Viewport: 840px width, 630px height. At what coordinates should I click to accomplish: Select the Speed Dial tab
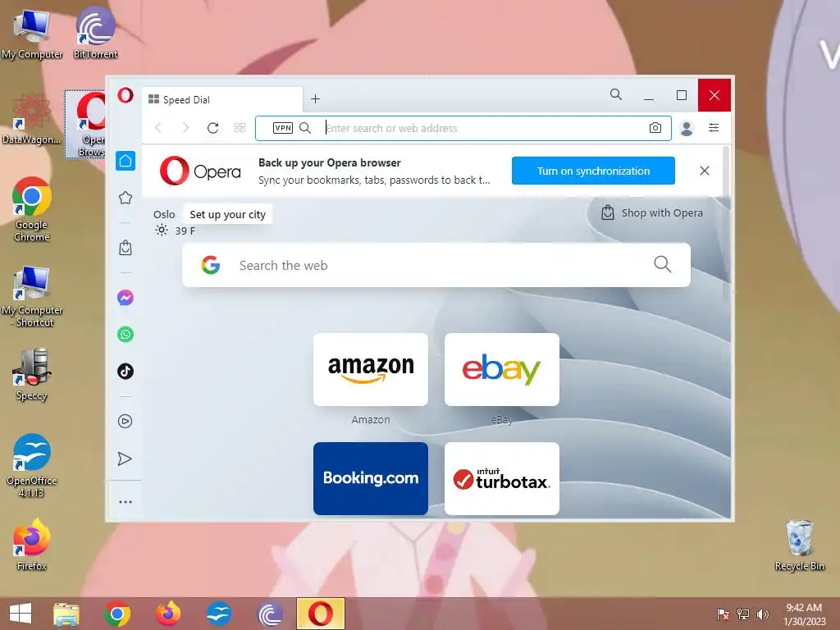(222, 99)
